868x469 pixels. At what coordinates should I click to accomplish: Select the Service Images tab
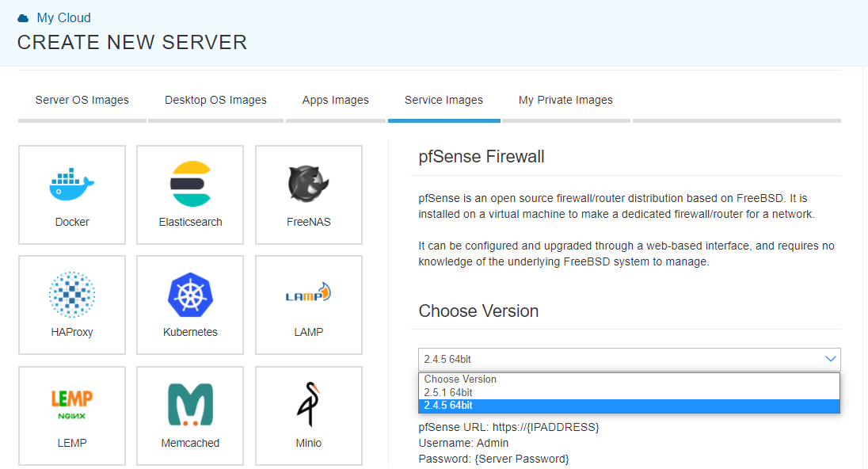click(444, 101)
